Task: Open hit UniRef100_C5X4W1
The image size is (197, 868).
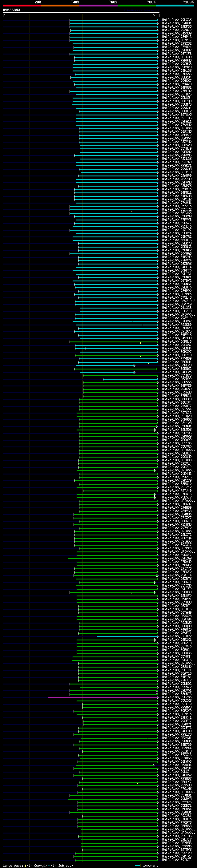Action: coord(177,738)
